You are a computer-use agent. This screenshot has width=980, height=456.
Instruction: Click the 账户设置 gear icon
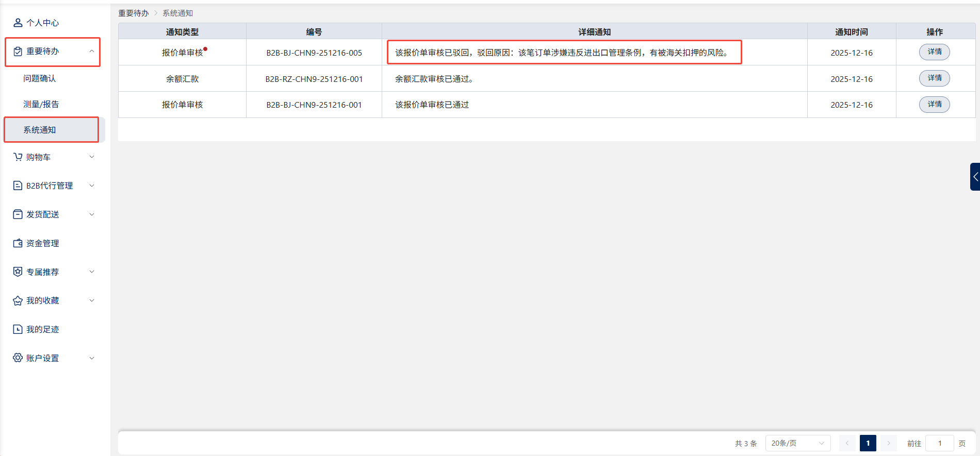pos(18,358)
